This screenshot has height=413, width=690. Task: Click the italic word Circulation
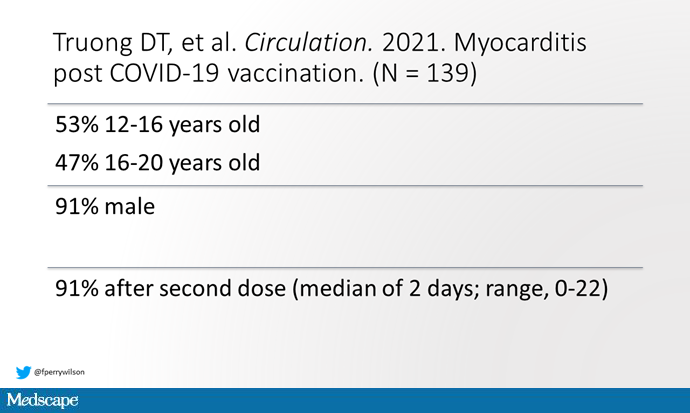[309, 43]
